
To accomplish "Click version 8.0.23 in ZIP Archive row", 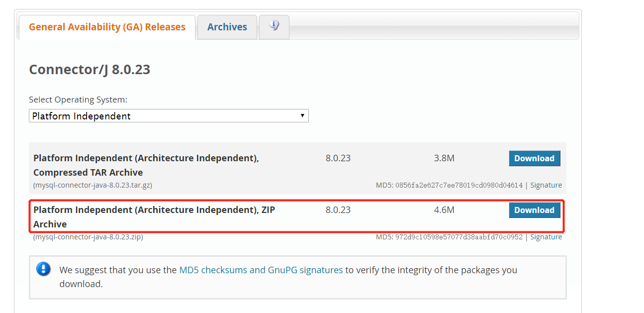I will pos(338,210).
